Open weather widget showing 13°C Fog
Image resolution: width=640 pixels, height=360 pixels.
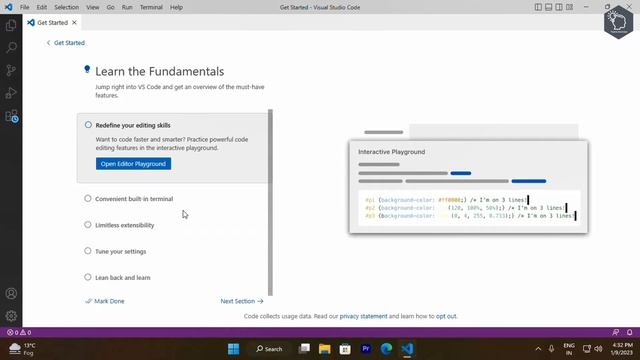click(x=22, y=349)
